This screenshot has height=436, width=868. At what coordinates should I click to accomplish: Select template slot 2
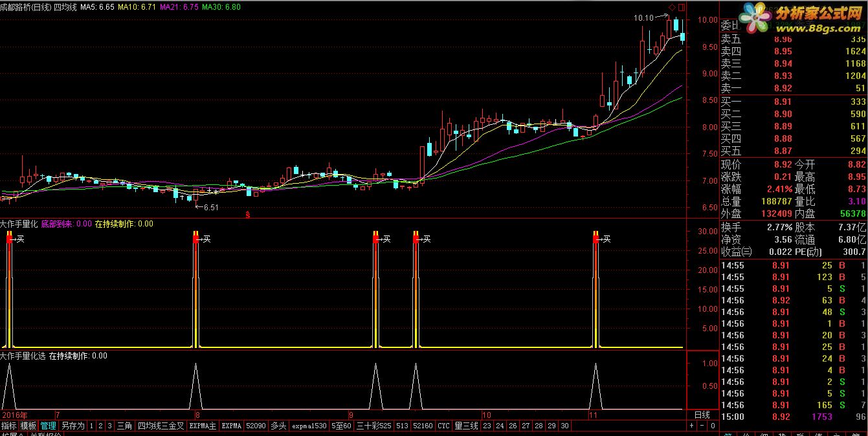(101, 426)
